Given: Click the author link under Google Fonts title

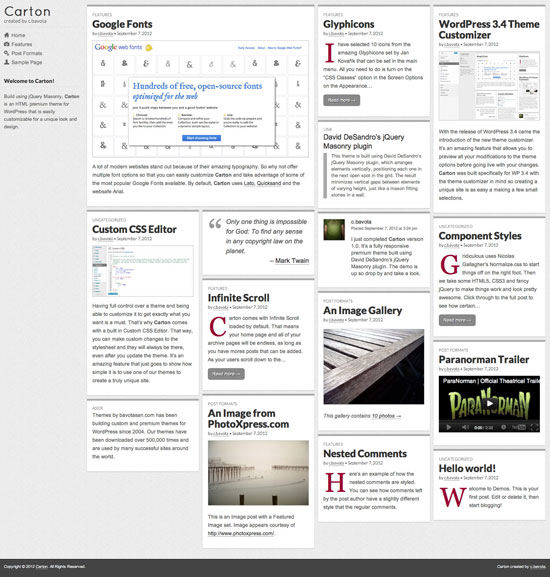Looking at the screenshot, I should tap(105, 33).
